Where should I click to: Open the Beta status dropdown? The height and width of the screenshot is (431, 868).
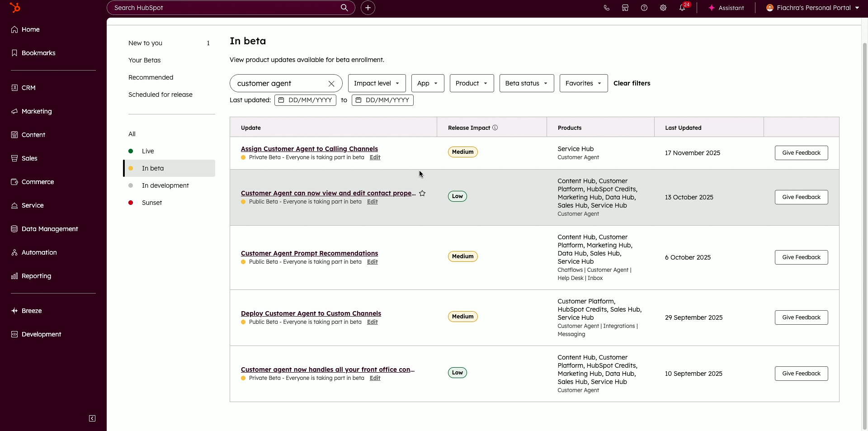tap(526, 83)
